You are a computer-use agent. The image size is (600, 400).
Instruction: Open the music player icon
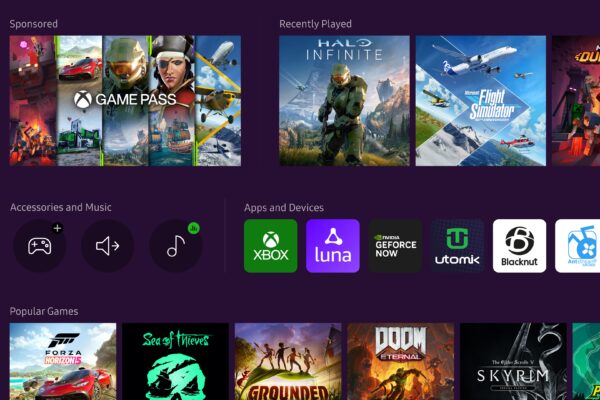[176, 246]
